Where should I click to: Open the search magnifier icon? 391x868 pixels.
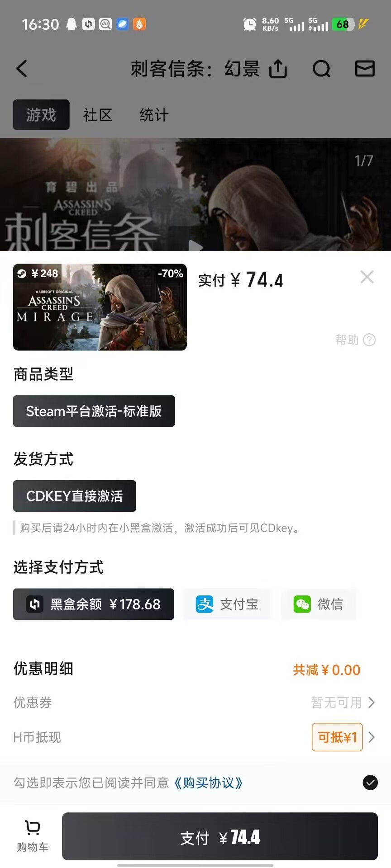(321, 69)
